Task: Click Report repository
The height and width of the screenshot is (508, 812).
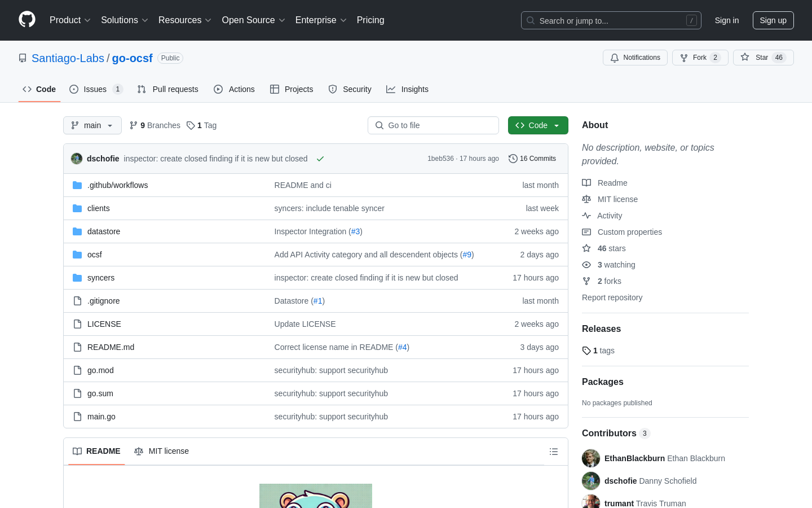Action: (612, 297)
